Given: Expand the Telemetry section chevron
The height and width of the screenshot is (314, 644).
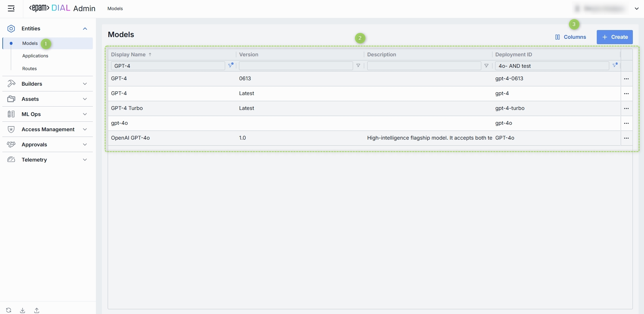Looking at the screenshot, I should pyautogui.click(x=85, y=160).
